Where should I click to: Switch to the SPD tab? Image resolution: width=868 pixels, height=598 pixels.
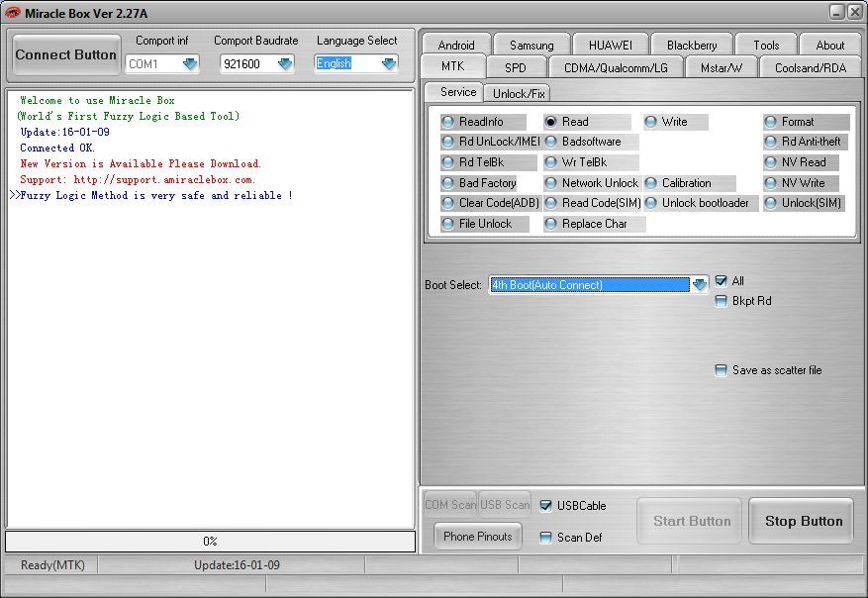pyautogui.click(x=516, y=67)
